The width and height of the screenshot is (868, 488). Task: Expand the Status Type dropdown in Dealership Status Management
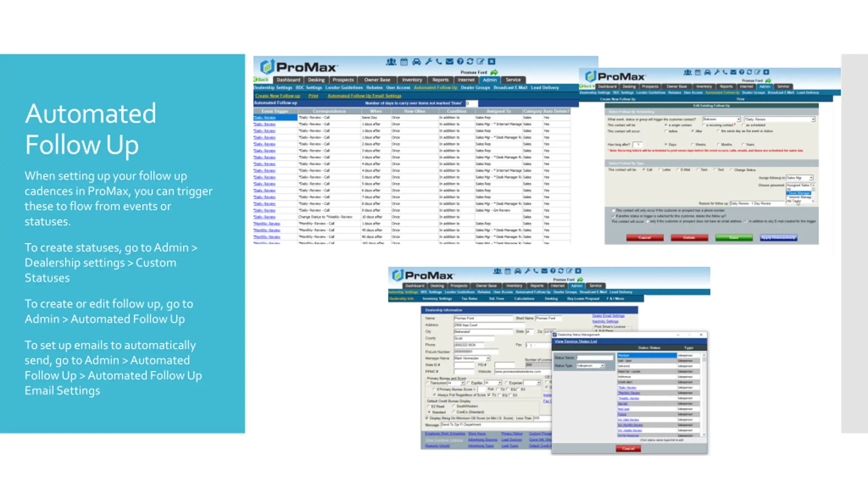tap(591, 366)
